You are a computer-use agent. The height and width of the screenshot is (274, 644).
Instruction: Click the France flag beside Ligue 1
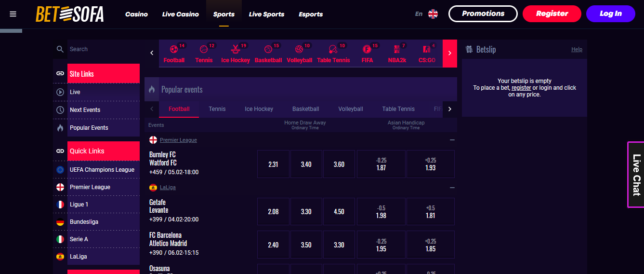pos(60,205)
